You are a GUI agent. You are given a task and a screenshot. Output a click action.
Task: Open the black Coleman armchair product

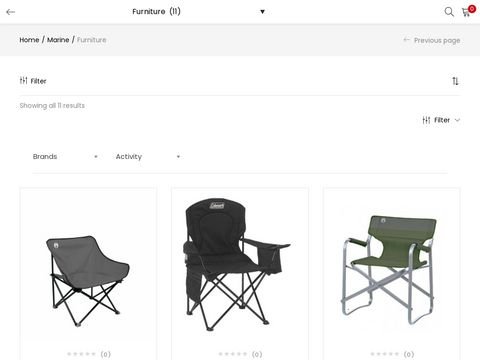tap(237, 264)
